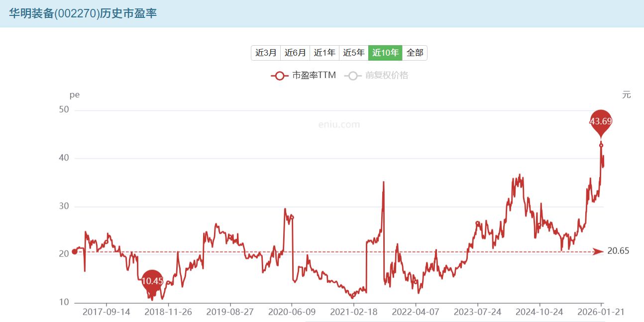
Task: Click the 2022-04-07 x-axis date label
Action: (416, 312)
